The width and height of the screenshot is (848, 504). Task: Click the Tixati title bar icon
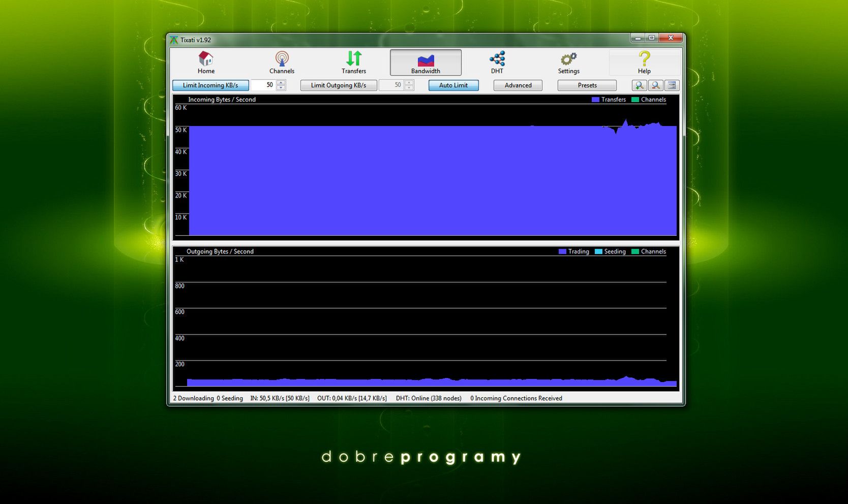coord(174,40)
